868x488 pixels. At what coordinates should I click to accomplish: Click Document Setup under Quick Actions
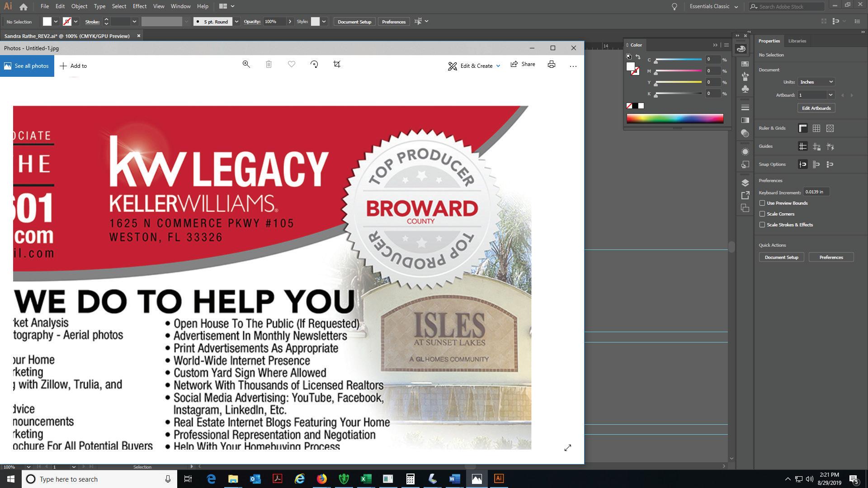click(781, 257)
